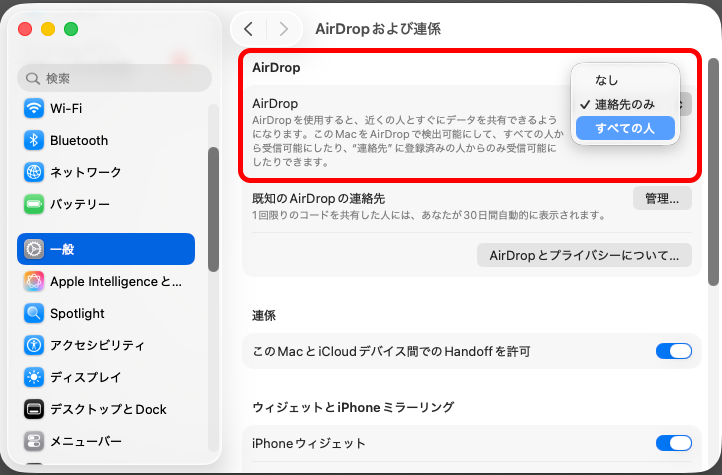Click the main pane scrollbar thumb
This screenshot has height=475, width=722.
point(713,171)
